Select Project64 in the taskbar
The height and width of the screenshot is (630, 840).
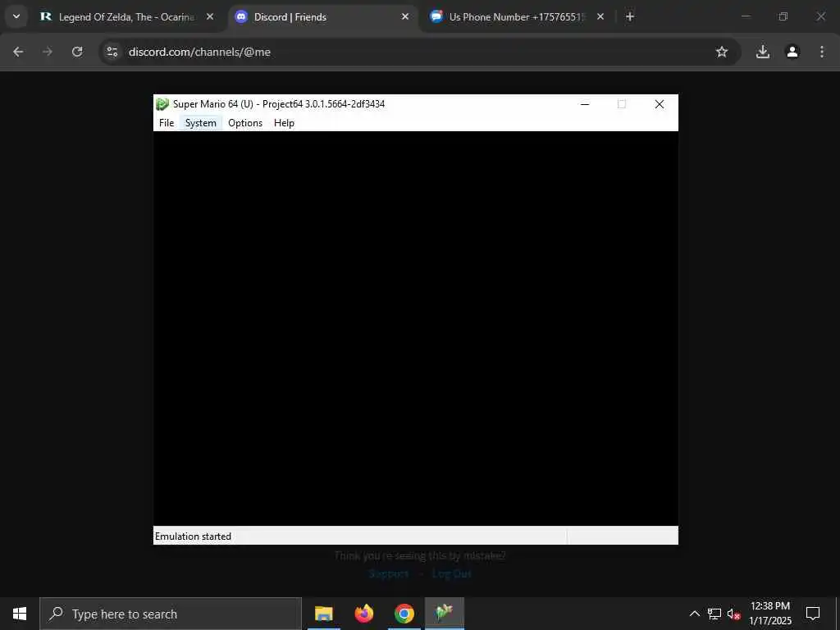point(445,614)
